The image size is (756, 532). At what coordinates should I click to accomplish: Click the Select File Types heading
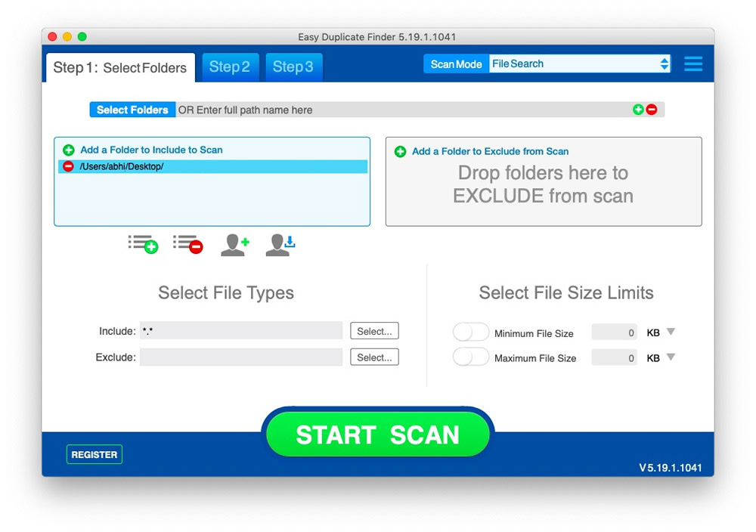tap(226, 292)
